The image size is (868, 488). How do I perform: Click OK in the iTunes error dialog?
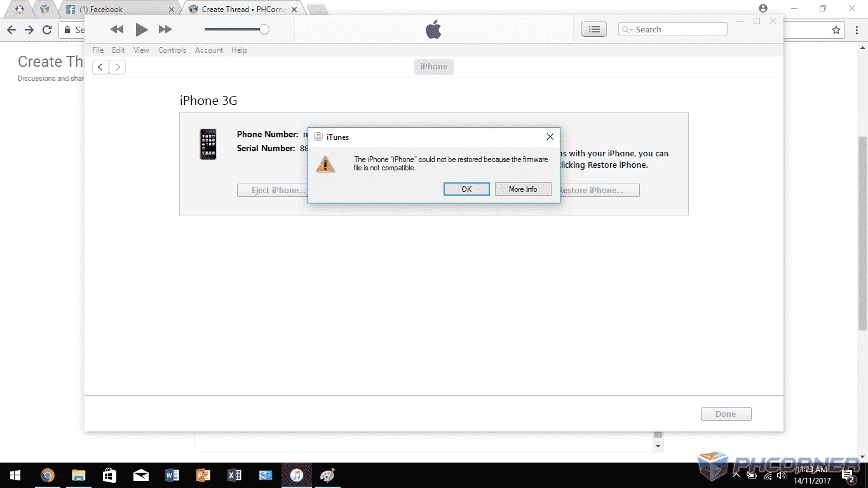pyautogui.click(x=466, y=189)
